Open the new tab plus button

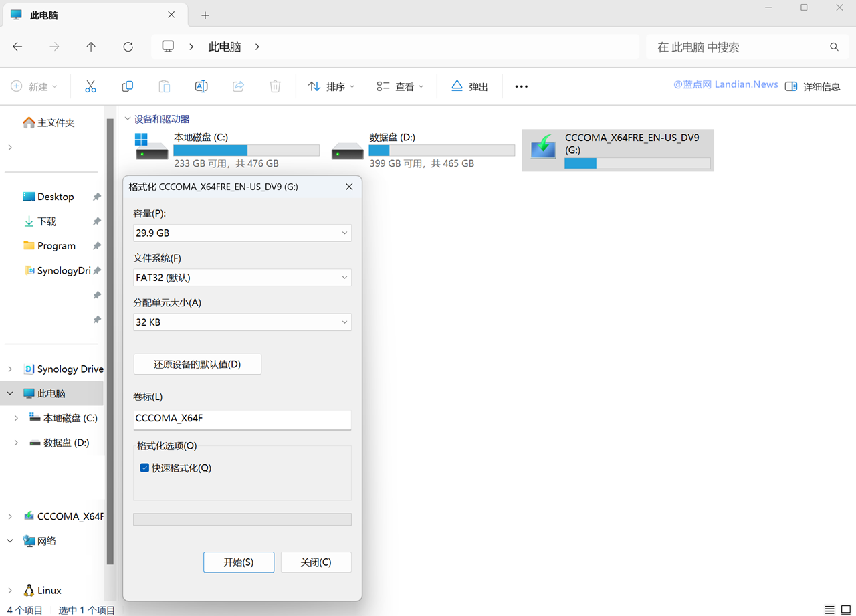(x=205, y=15)
